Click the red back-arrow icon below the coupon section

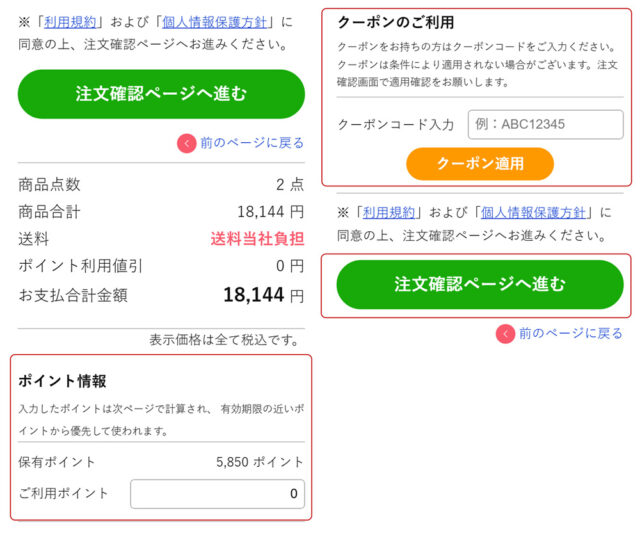(x=506, y=333)
